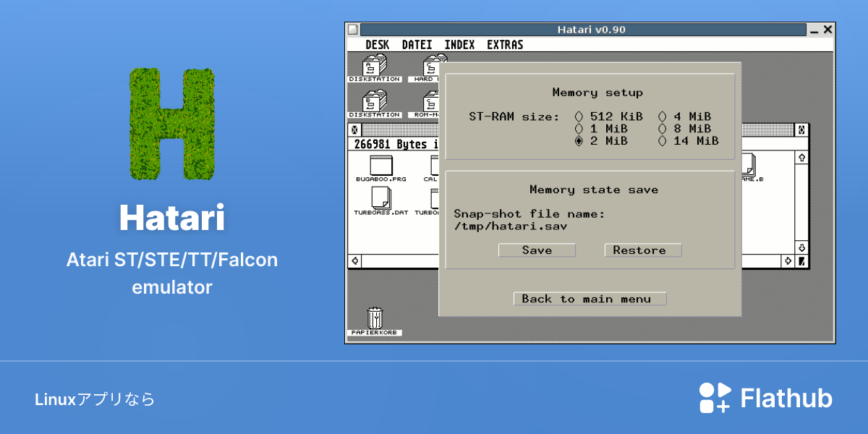Choose 8 MiB ST-RAM size
868x434 pixels.
(x=685, y=129)
